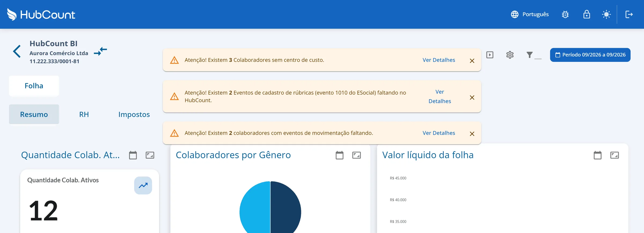Open the Português language selector

(530, 14)
